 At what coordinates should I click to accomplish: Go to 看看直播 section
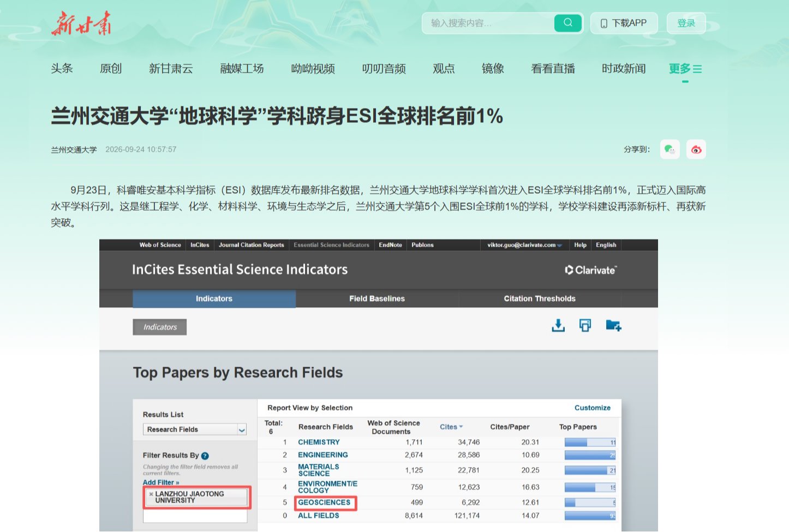click(x=553, y=68)
